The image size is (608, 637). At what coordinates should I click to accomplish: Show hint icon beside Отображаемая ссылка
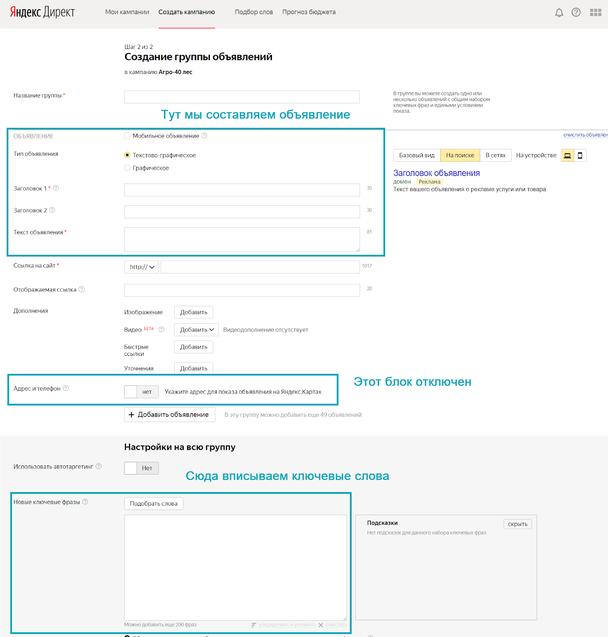coord(82,289)
